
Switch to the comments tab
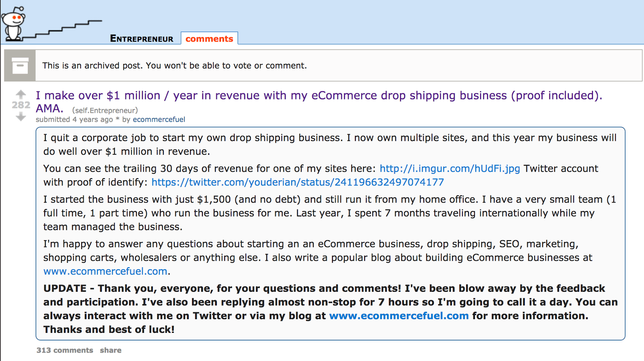coord(209,39)
